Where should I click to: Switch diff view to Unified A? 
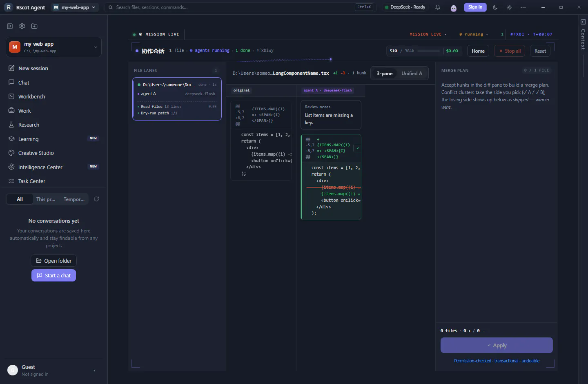click(x=412, y=74)
